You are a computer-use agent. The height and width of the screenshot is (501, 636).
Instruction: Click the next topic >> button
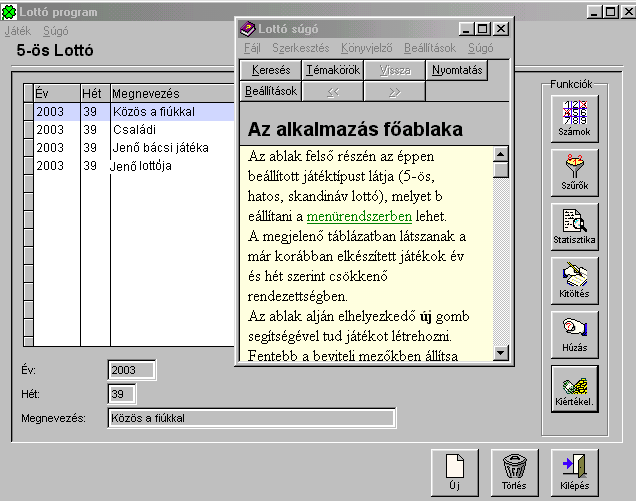[395, 92]
